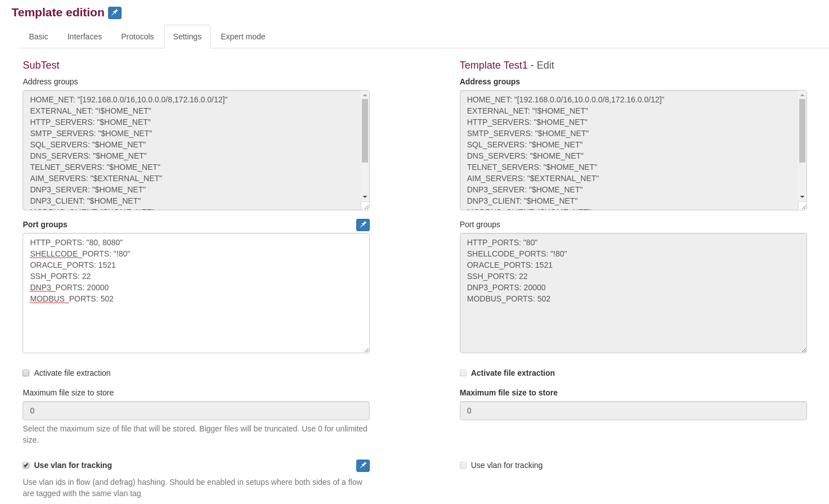Toggle Template Test1 Use vlan for tracking checkbox
This screenshot has width=829, height=504.
point(463,465)
